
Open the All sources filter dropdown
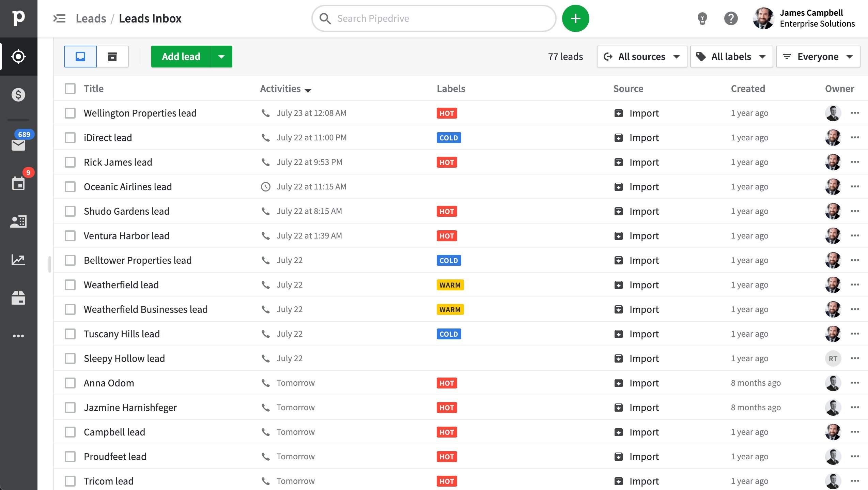click(x=642, y=56)
